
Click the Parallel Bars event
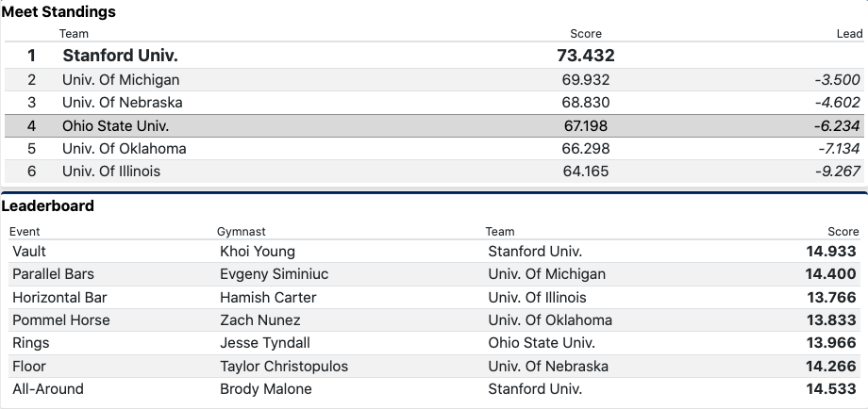point(53,274)
